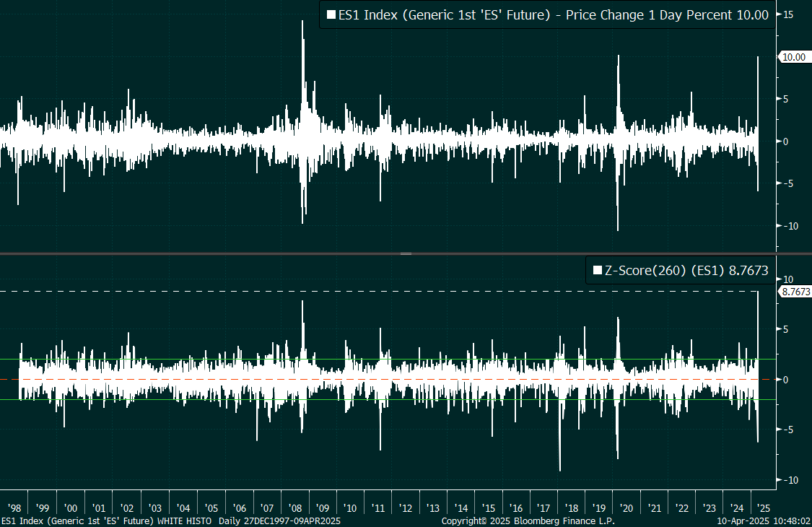Image resolution: width=812 pixels, height=527 pixels.
Task: Click the '07 year label on x-axis
Action: [x=266, y=508]
